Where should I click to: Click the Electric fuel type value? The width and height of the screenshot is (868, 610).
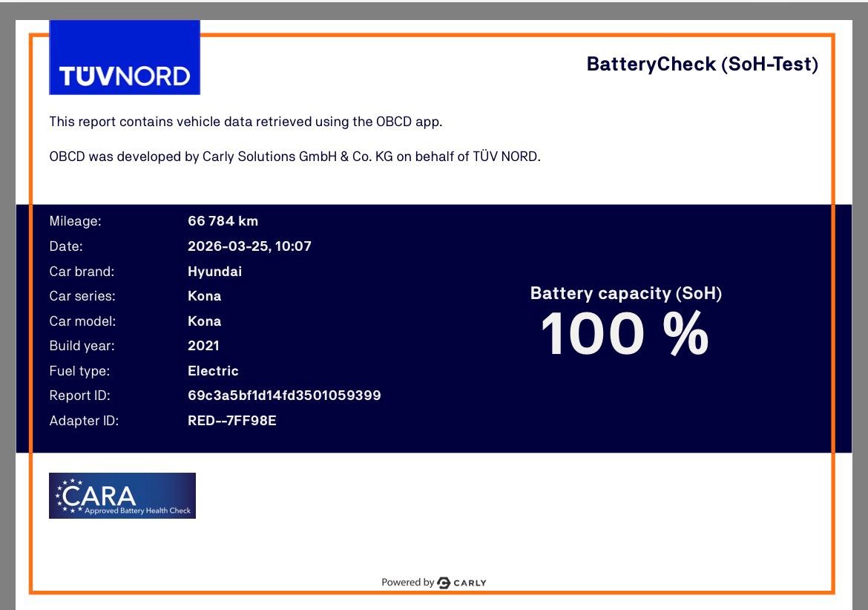(213, 371)
